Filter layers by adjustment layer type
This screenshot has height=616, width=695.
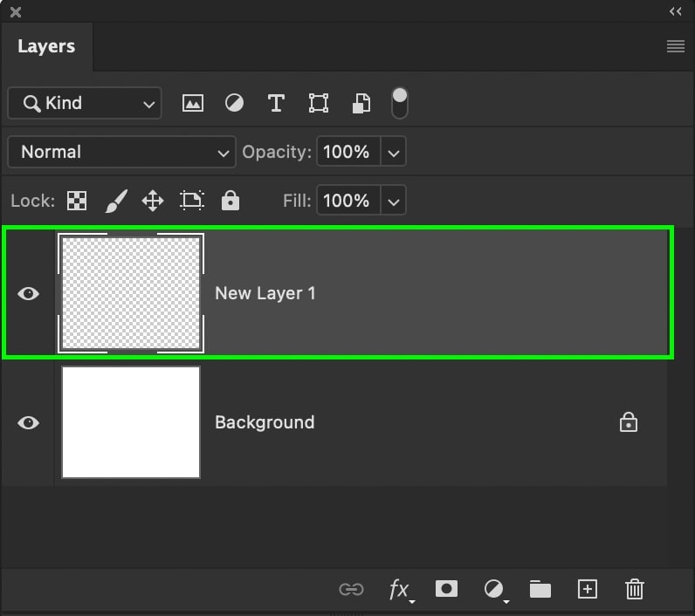[234, 103]
